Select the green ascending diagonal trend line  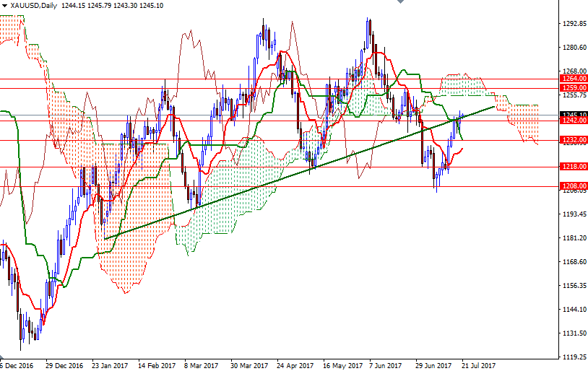click(289, 176)
